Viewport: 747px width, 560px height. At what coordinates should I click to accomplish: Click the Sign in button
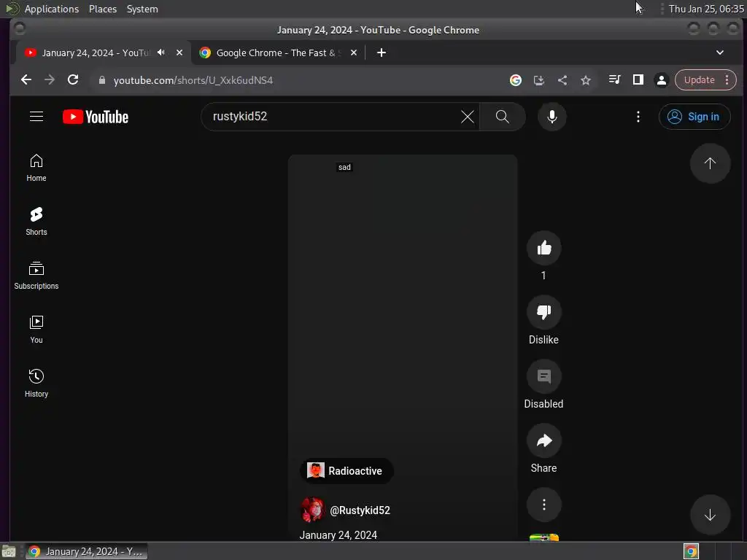[694, 117]
